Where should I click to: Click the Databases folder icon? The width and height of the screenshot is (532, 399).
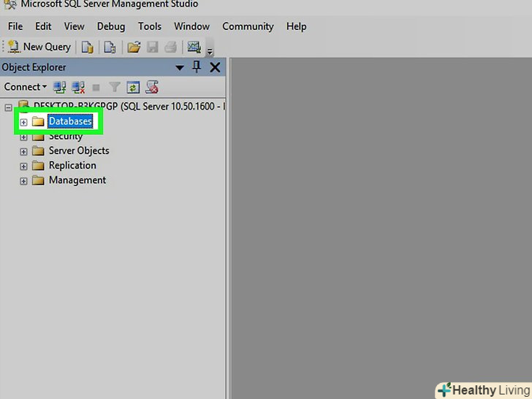38,121
